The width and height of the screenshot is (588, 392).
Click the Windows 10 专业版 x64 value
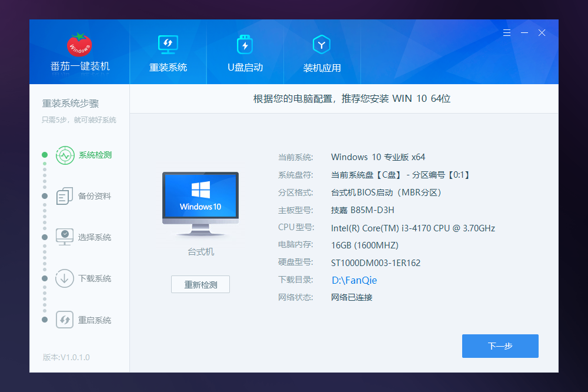(378, 157)
